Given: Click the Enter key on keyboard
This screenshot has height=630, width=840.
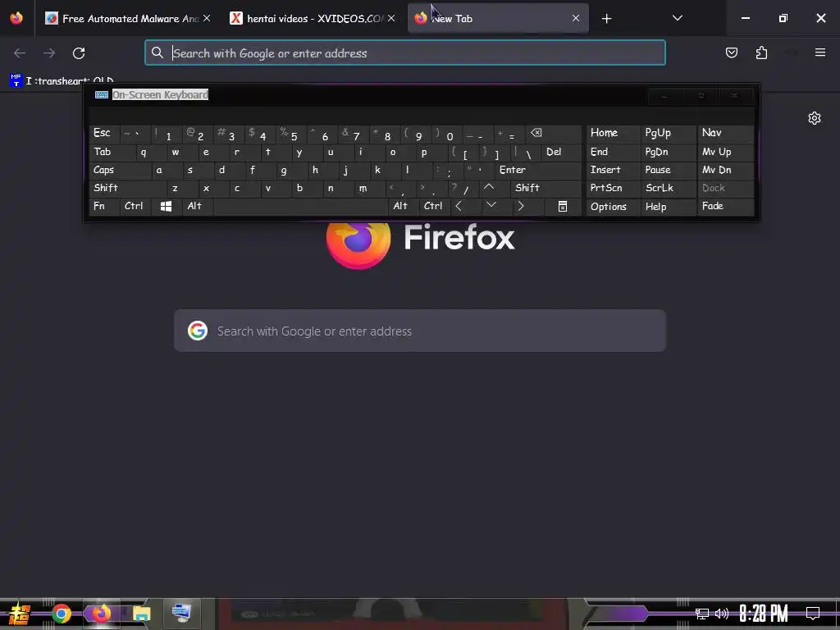Looking at the screenshot, I should (538, 171).
